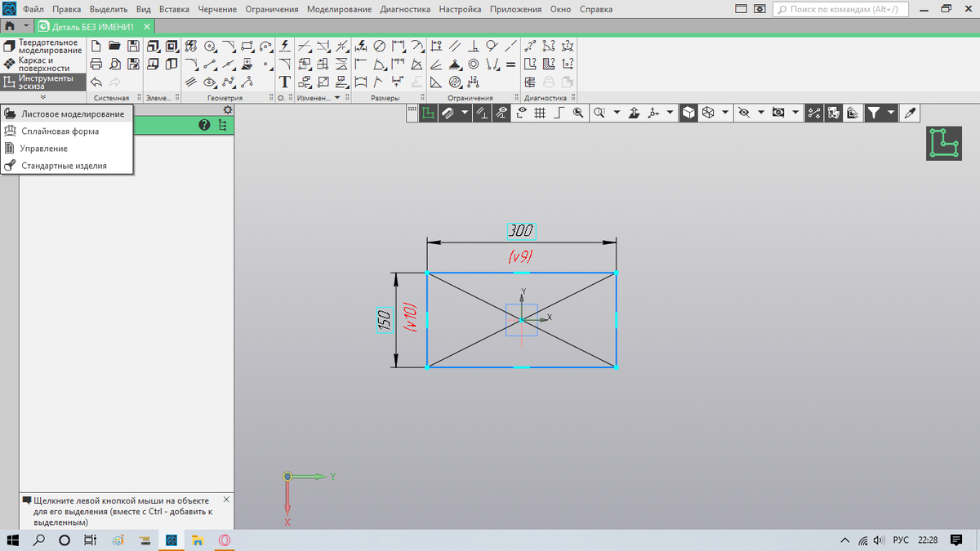The height and width of the screenshot is (551, 980).
Task: Select the 300 dimension value
Action: pyautogui.click(x=521, y=231)
